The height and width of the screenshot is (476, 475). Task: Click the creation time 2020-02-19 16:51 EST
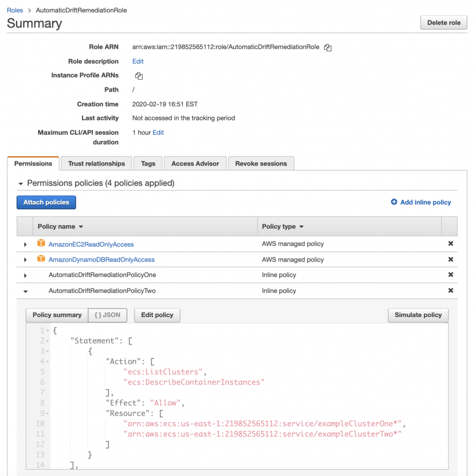click(165, 105)
